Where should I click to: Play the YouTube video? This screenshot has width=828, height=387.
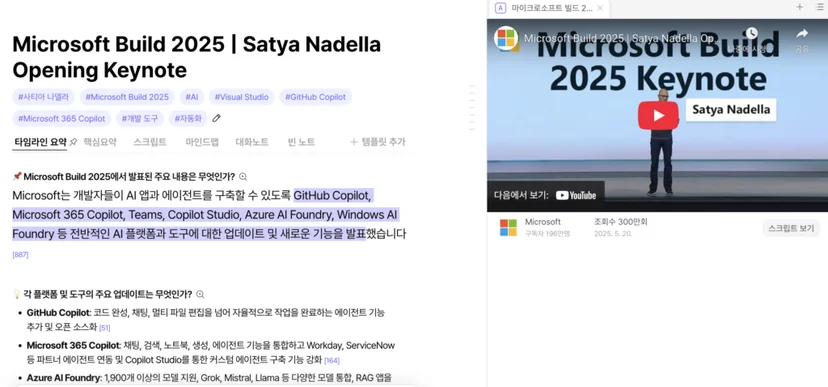658,116
